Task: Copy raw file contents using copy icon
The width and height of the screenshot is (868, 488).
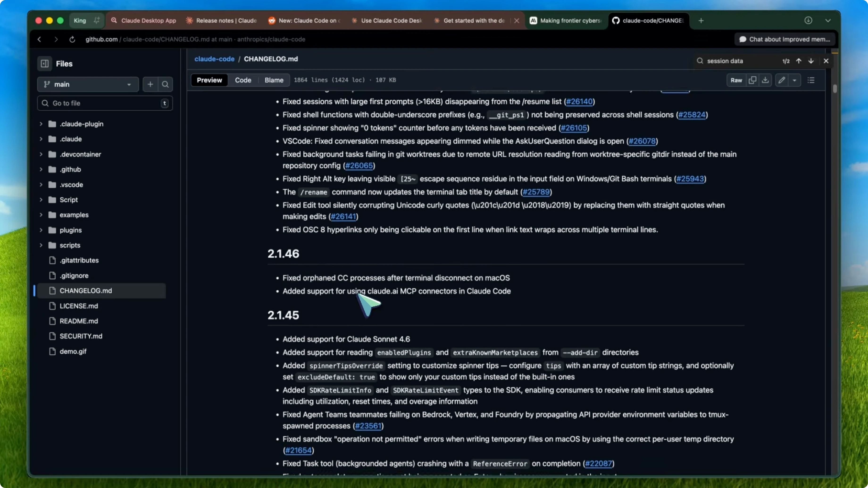Action: coord(752,80)
